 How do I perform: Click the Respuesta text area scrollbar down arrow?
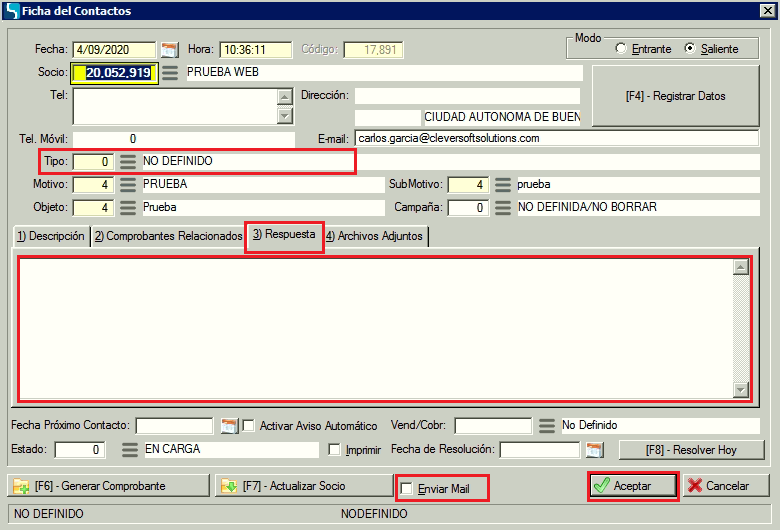(741, 390)
